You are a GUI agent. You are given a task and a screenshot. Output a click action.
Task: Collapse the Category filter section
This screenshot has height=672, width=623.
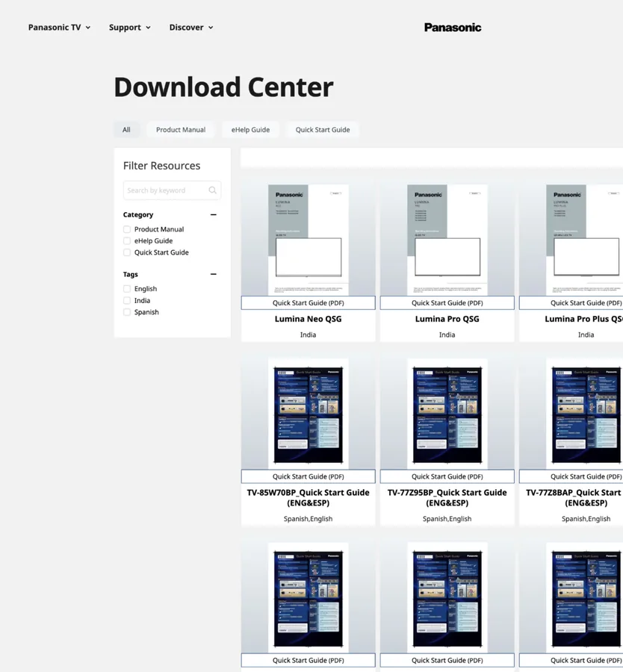pos(213,215)
